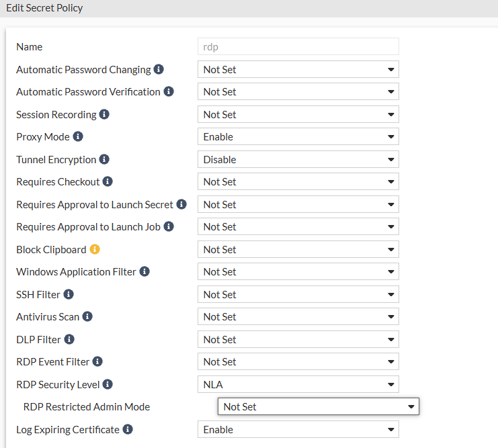Open the Log Expiring Certificate dropdown
The image size is (498, 448).
pos(298,429)
